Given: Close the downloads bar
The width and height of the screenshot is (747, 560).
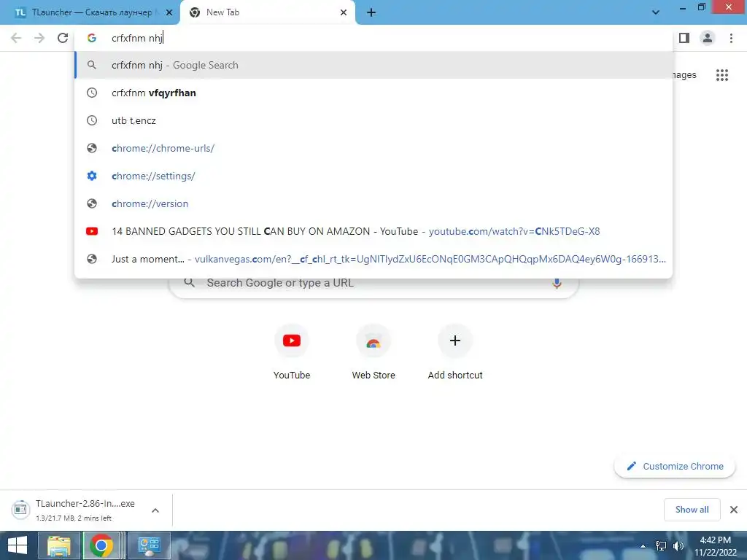Looking at the screenshot, I should [734, 510].
